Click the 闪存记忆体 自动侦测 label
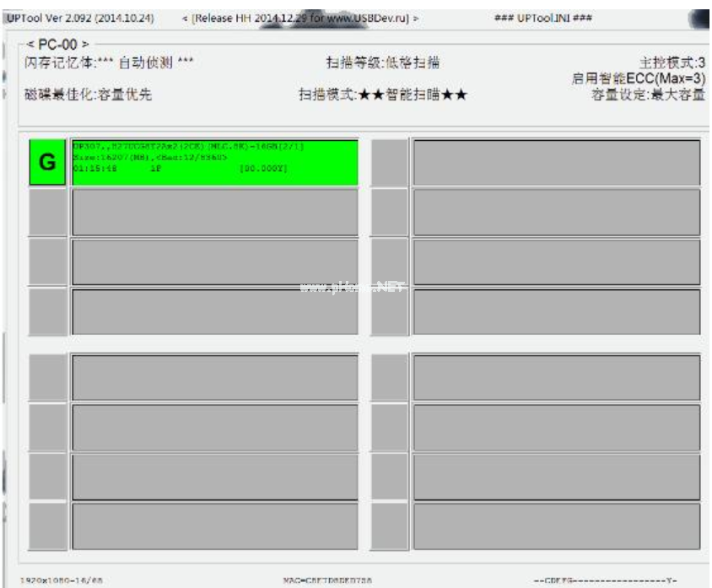This screenshot has height=588, width=712. 106,63
